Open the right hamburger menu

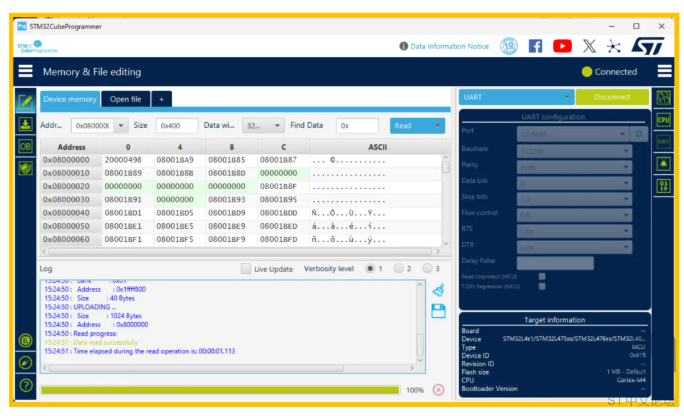coord(664,71)
